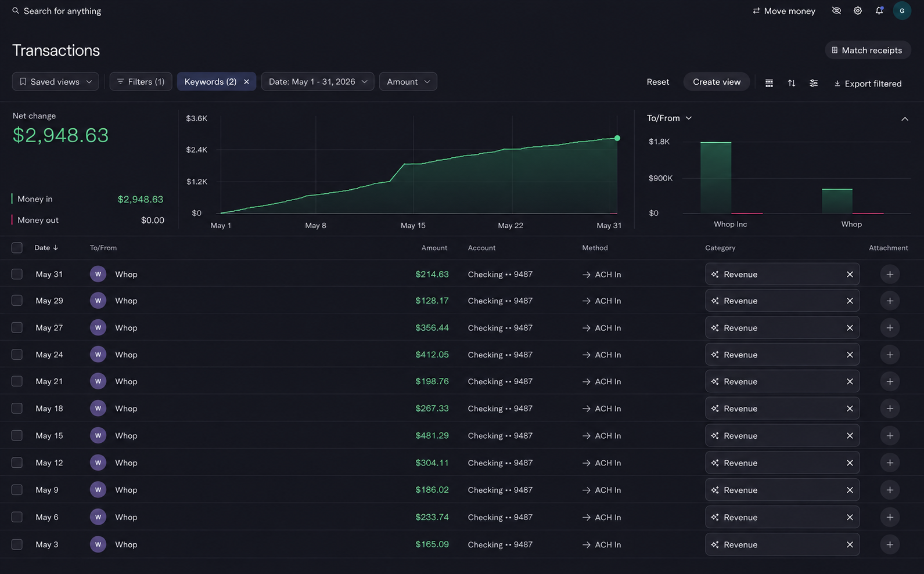The height and width of the screenshot is (574, 924).
Task: Open the notifications bell
Action: pos(879,10)
